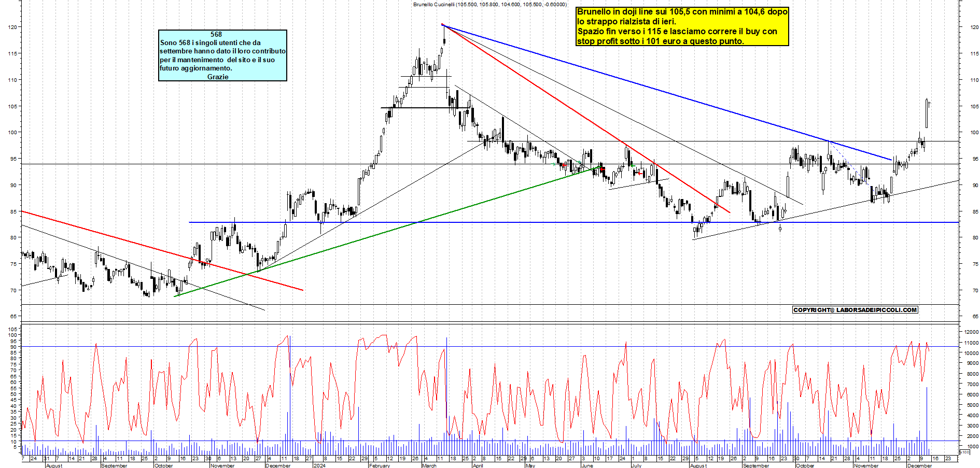Viewport: 980px width, 468px height.
Task: Select '2024' year label on time axis
Action: point(319,465)
